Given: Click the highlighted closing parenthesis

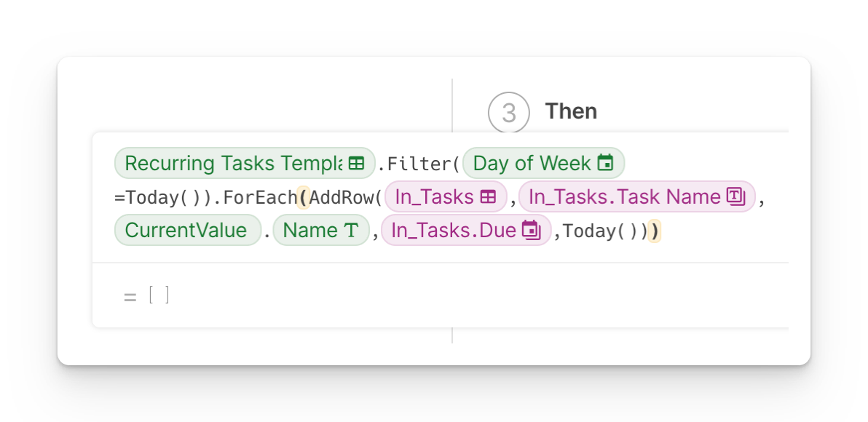Looking at the screenshot, I should (655, 231).
